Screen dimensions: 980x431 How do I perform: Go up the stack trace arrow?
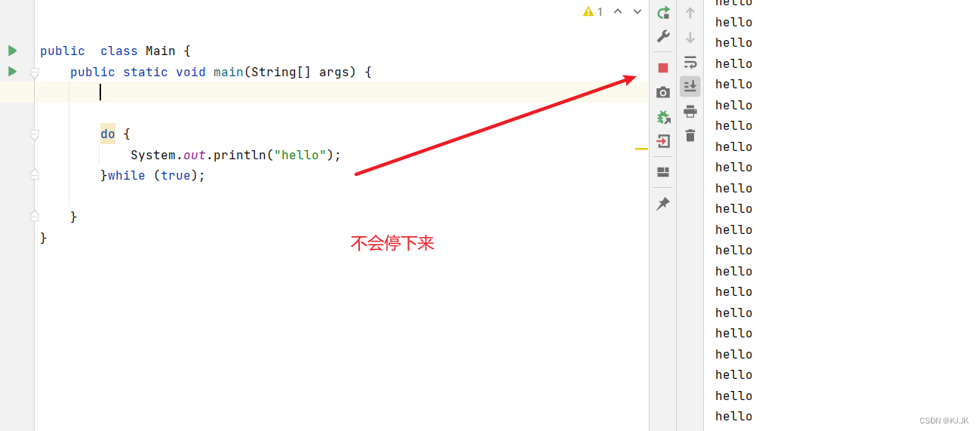[690, 13]
